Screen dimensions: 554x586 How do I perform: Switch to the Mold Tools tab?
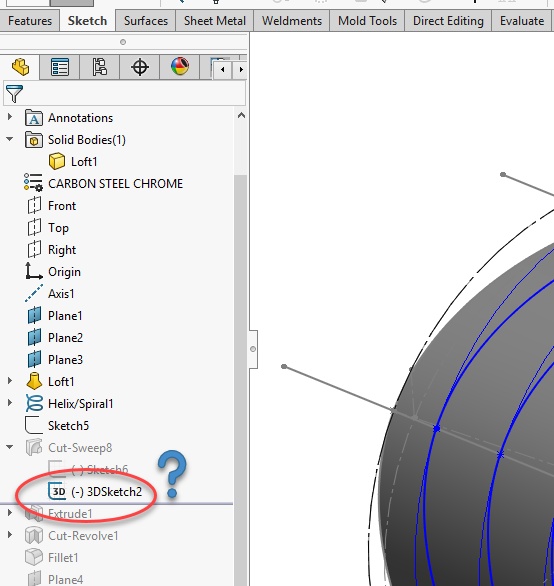(x=367, y=21)
